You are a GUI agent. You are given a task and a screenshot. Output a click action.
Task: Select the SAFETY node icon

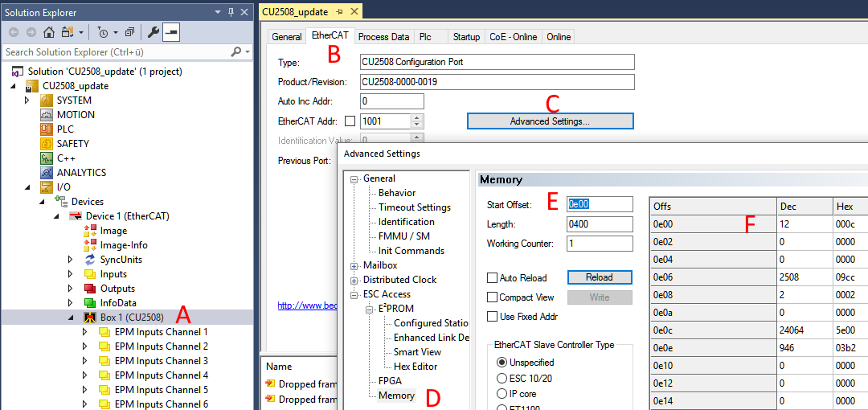click(47, 143)
